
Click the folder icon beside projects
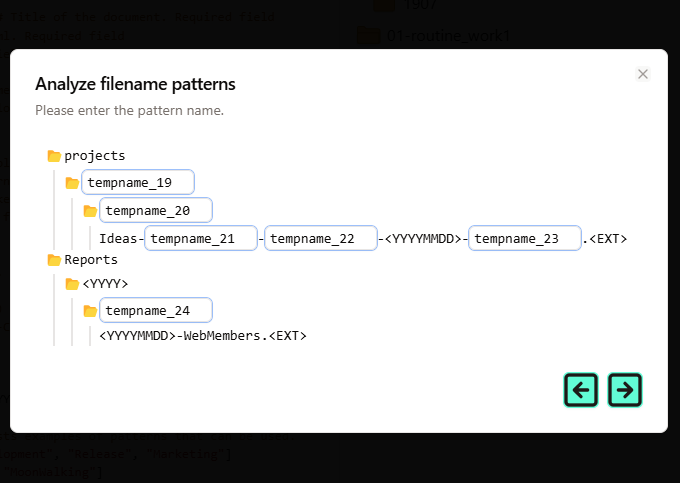[x=54, y=156]
